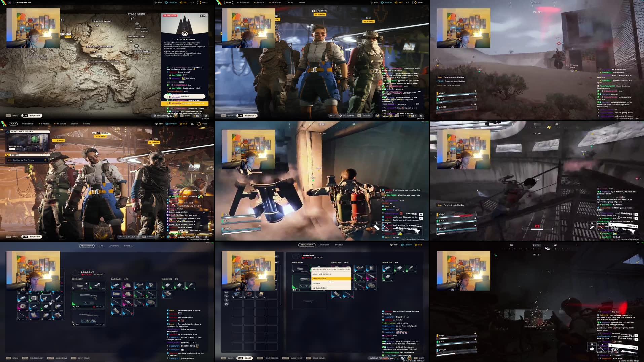This screenshot has height=362, width=644.
Task: Select the Quests panel flag icon
Action: coord(7,155)
